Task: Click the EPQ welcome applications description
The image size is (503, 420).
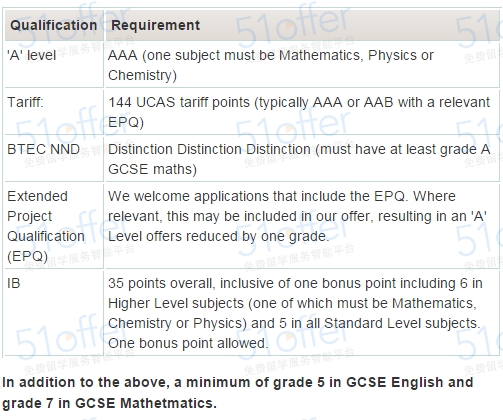Action: point(297,216)
